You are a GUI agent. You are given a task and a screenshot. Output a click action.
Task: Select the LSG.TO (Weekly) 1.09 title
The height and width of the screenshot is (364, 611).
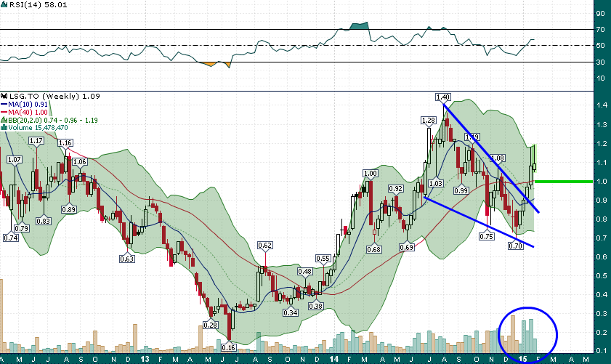[54, 96]
